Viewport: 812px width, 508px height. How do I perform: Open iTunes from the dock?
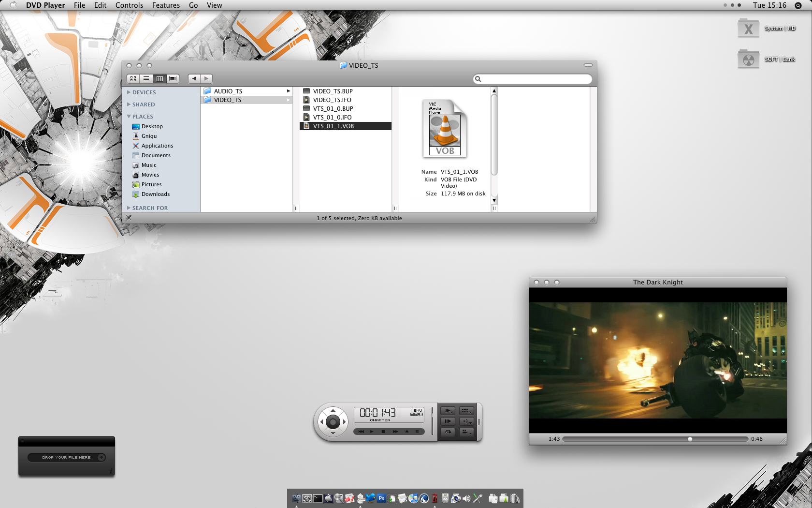[x=413, y=498]
